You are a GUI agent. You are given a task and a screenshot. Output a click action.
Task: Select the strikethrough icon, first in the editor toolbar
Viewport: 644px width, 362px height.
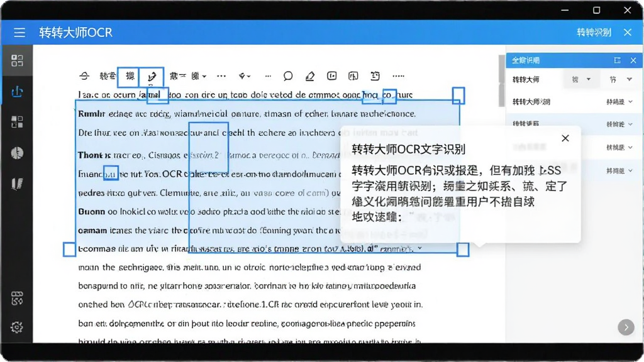(84, 76)
